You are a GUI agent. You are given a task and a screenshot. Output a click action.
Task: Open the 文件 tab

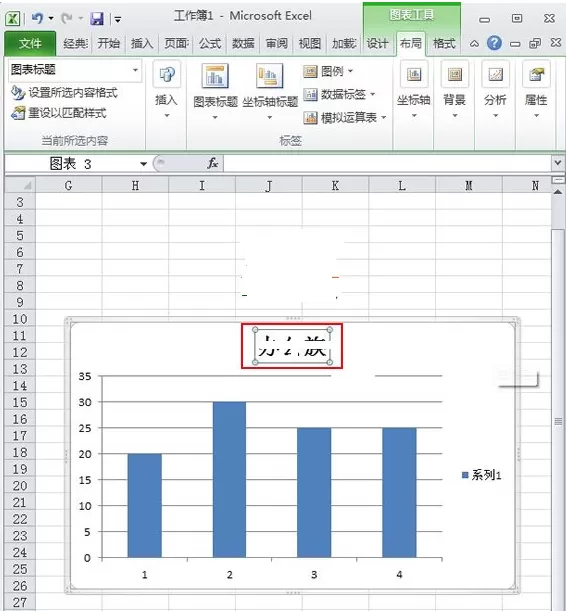(30, 43)
